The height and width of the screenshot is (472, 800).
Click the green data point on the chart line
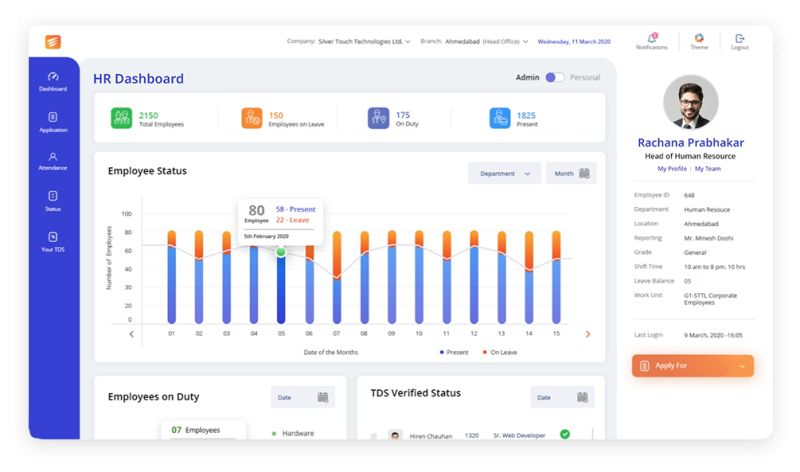pyautogui.click(x=281, y=251)
